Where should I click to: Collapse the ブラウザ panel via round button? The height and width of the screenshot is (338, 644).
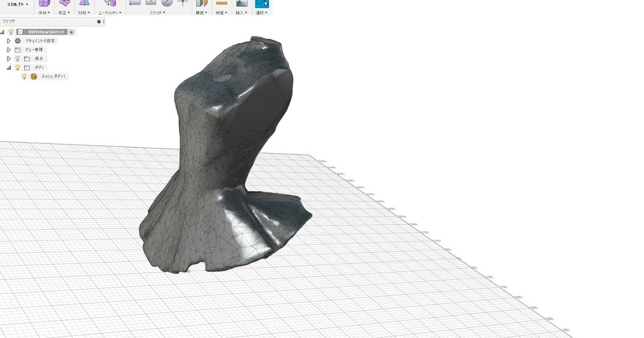99,21
